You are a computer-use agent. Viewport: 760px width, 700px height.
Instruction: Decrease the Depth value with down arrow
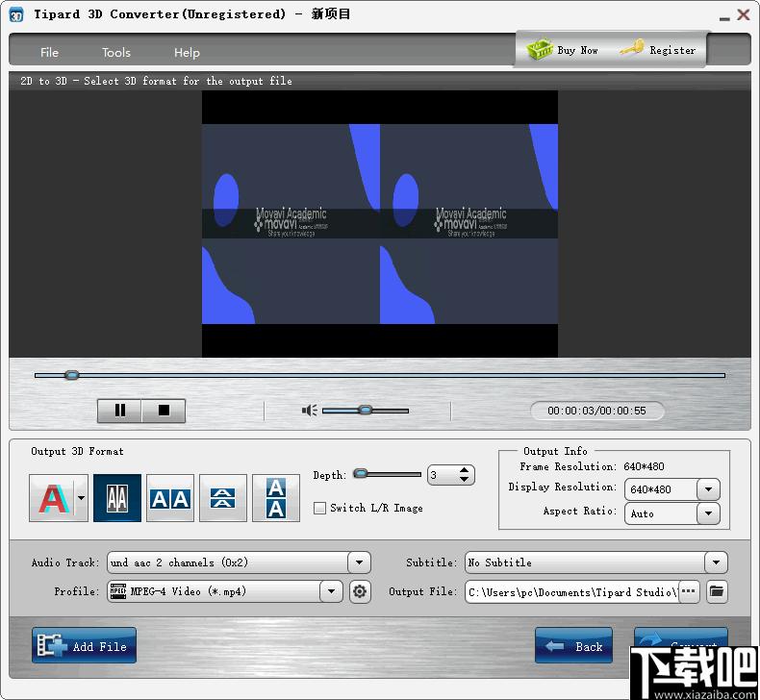[x=464, y=479]
